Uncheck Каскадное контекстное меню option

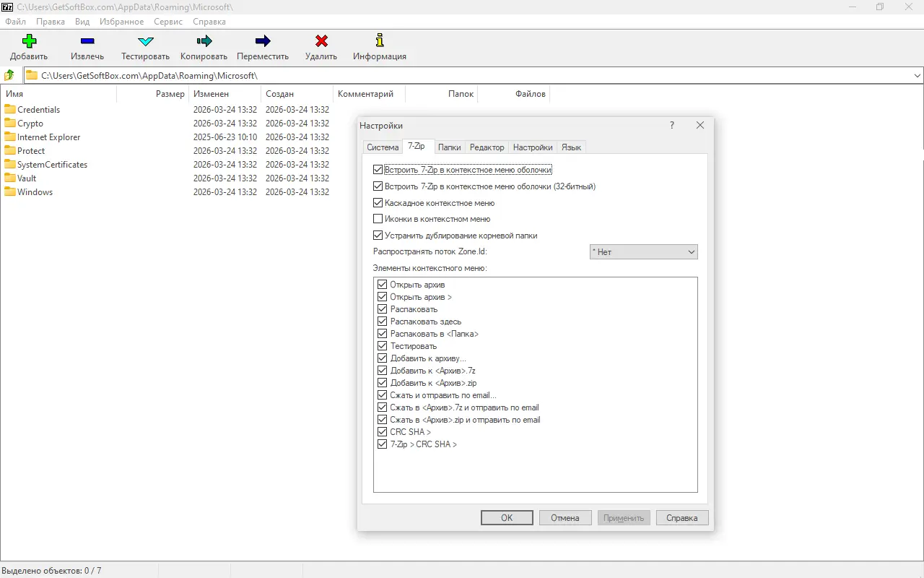(x=378, y=203)
